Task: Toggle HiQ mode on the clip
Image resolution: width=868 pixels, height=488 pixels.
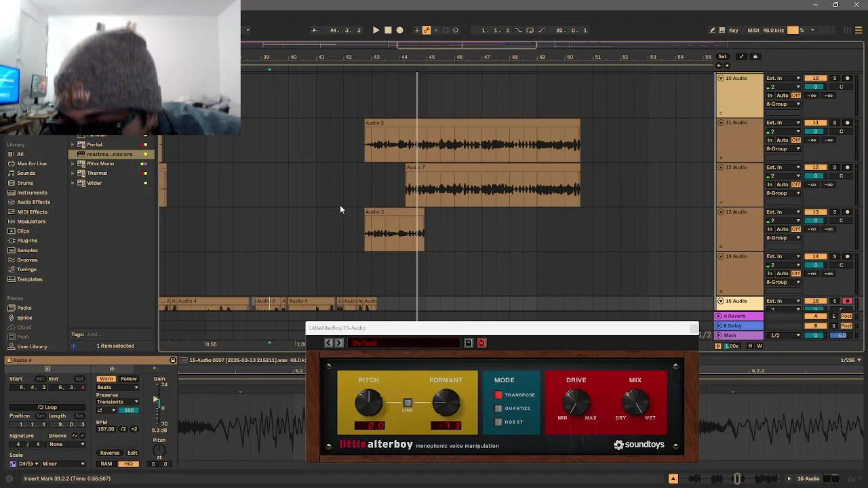Action: click(128, 464)
